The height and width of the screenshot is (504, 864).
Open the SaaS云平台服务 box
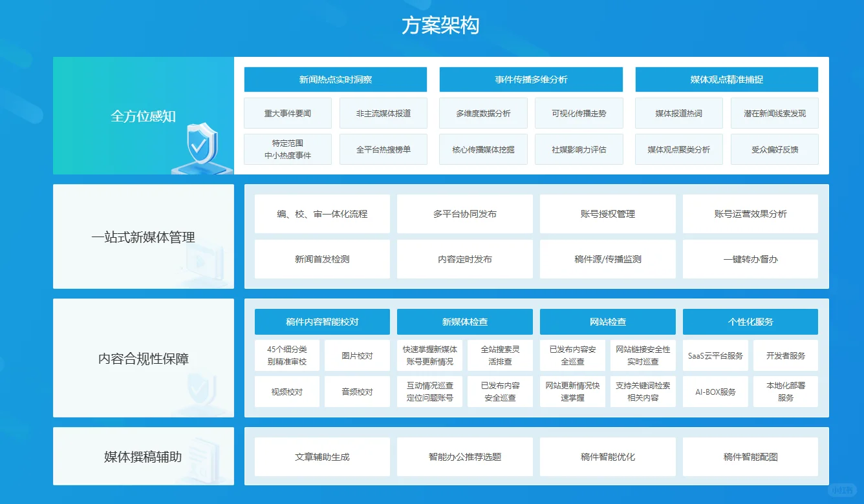coord(715,355)
